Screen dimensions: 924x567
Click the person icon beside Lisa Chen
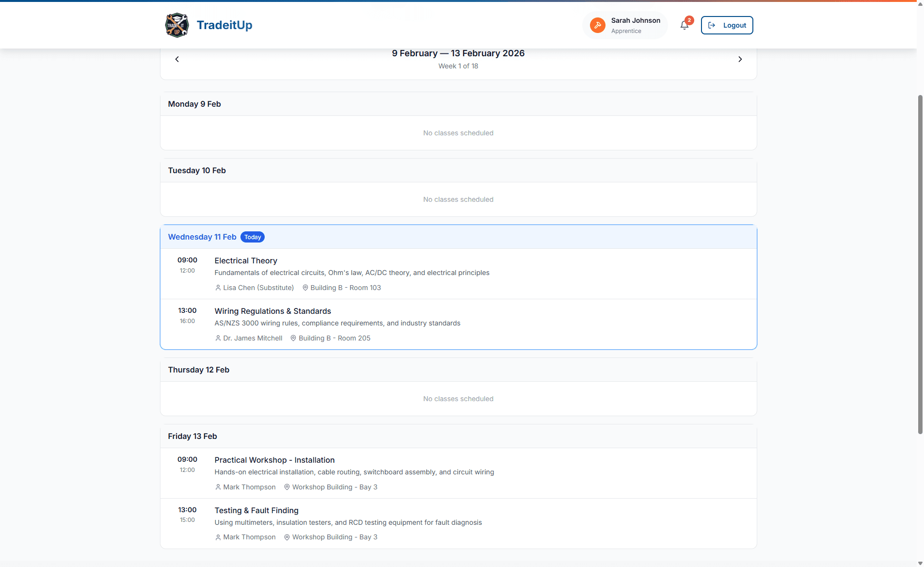coord(218,288)
